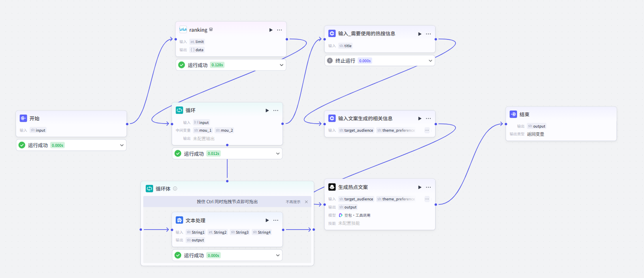Click the 生成热点文案 LLM node icon
The height and width of the screenshot is (278, 644).
[332, 187]
